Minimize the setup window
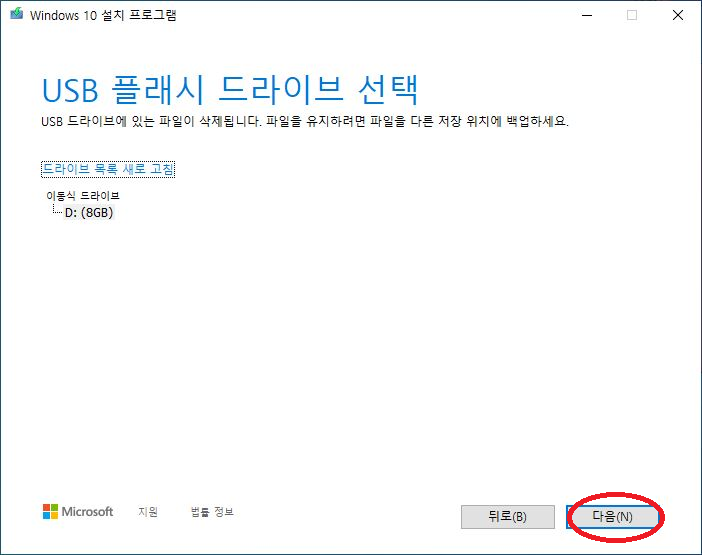 (587, 15)
